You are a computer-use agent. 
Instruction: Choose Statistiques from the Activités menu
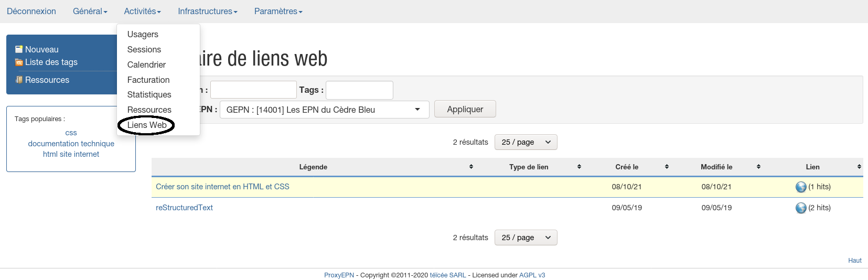[149, 94]
